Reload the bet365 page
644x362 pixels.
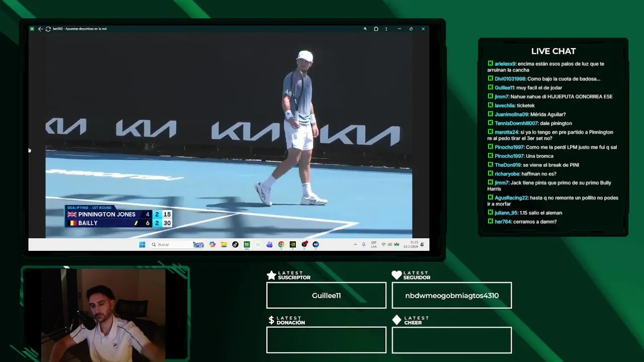(x=48, y=29)
